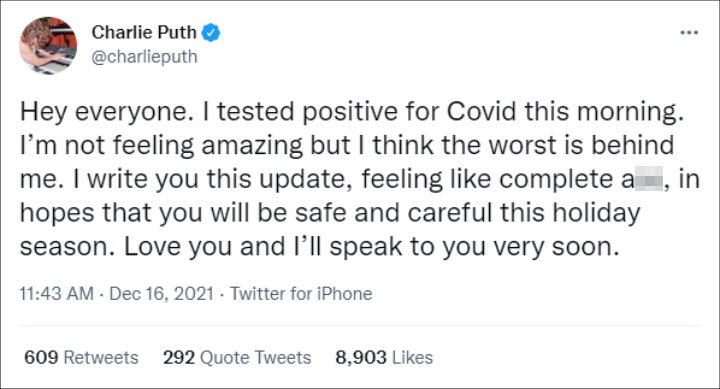Screen dimensions: 720x389
Task: Open the @charlieputh handle link
Action: coord(145,56)
